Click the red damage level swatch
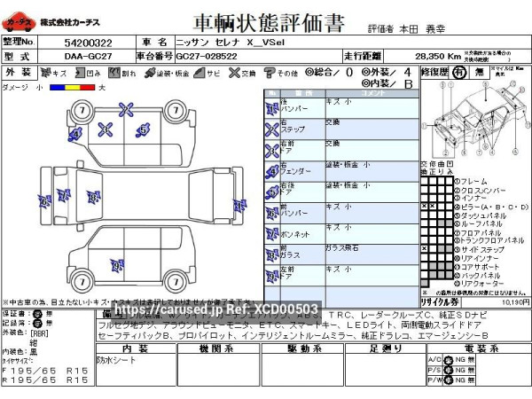The width and height of the screenshot is (532, 399). (88, 88)
